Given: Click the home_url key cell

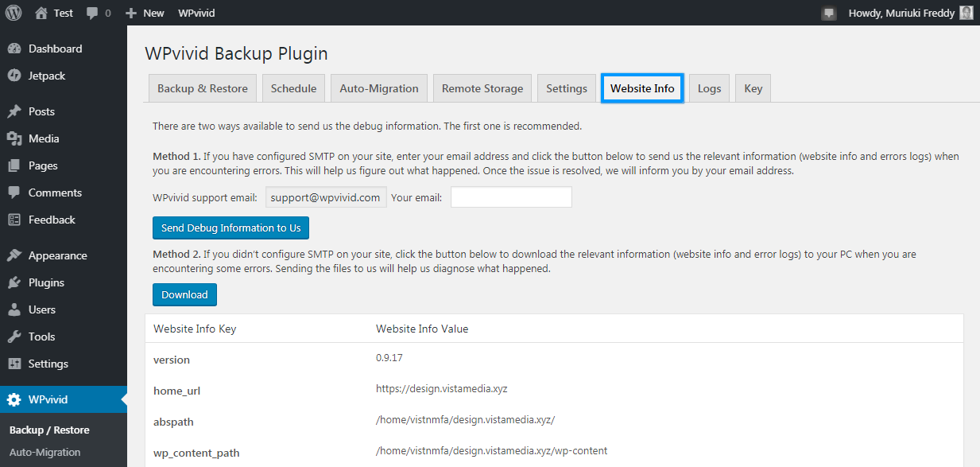Looking at the screenshot, I should (176, 391).
